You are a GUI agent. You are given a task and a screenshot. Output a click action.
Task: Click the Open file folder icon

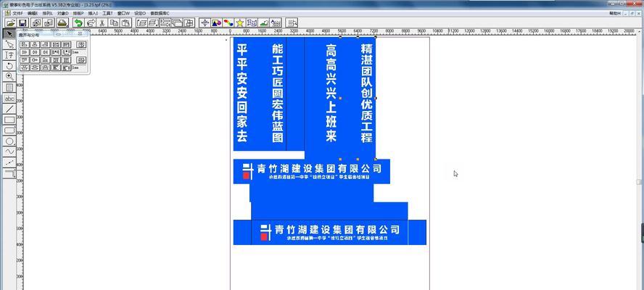[x=11, y=23]
